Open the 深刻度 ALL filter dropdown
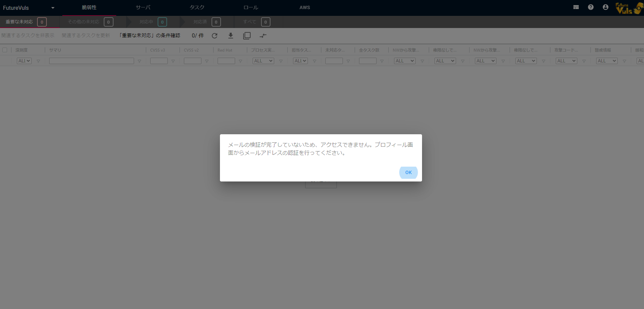Screen dimensions: 644x309 pos(24,61)
